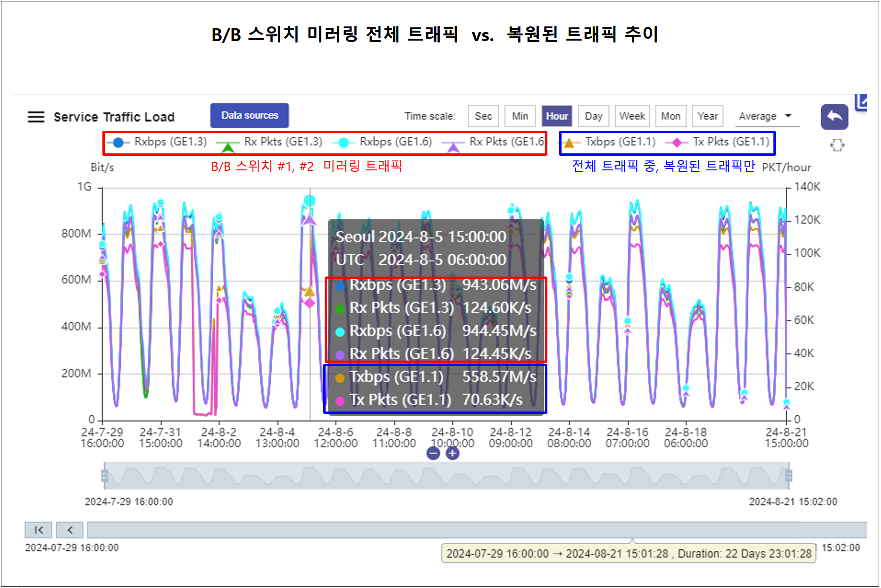Image resolution: width=881 pixels, height=588 pixels.
Task: Grab the left handle of range slider
Action: coord(104,476)
